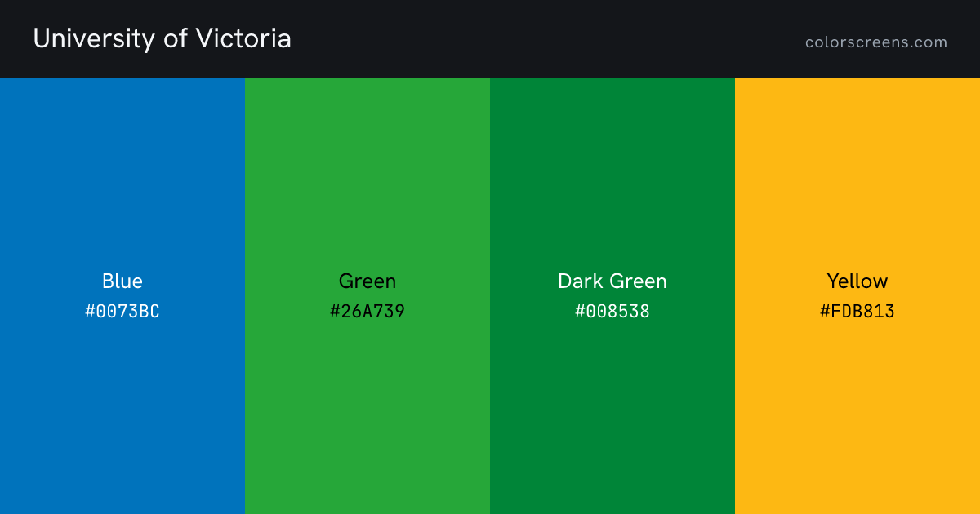Select the #FDB813 hex code
This screenshot has width=980, height=514.
(x=857, y=311)
